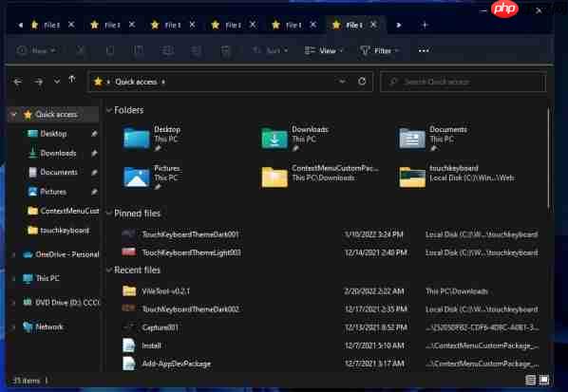
Task: Click the Paste clipboard icon in the toolbar
Action: point(139,50)
